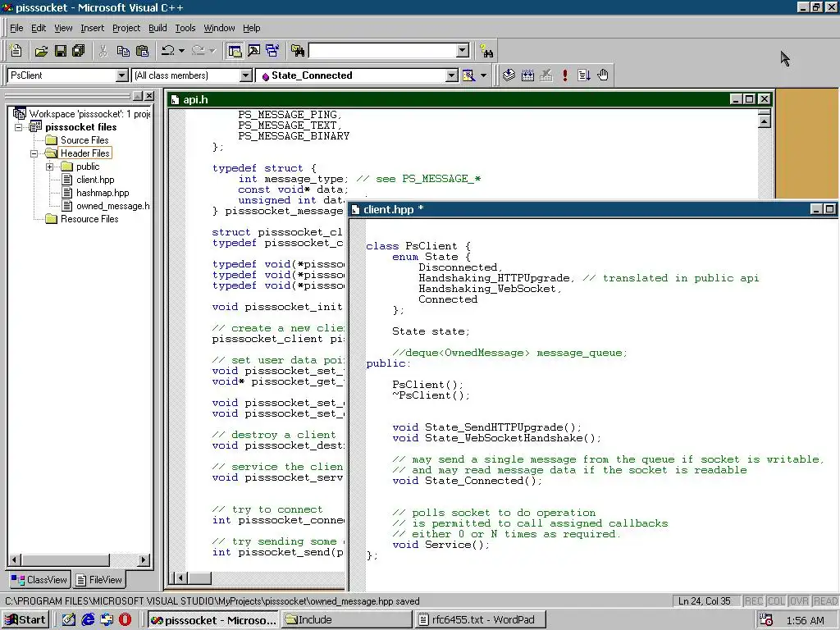The height and width of the screenshot is (630, 840).
Task: Expand the public folder node
Action: click(x=50, y=167)
